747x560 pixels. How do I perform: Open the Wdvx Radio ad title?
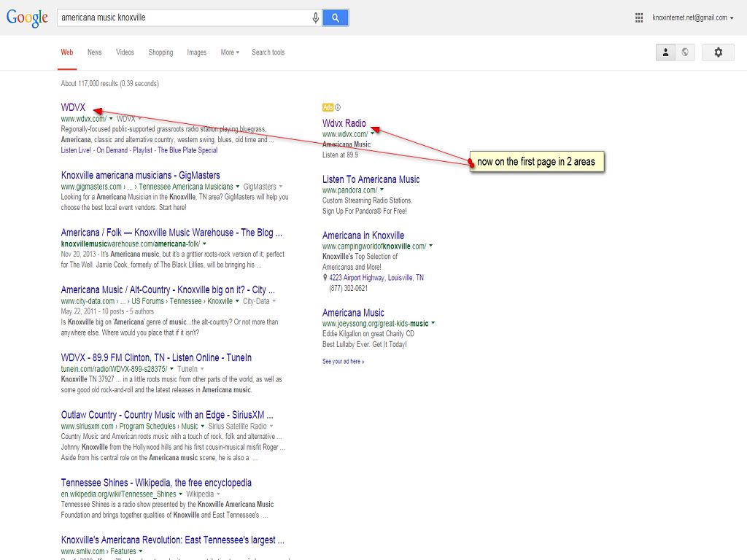pyautogui.click(x=344, y=122)
